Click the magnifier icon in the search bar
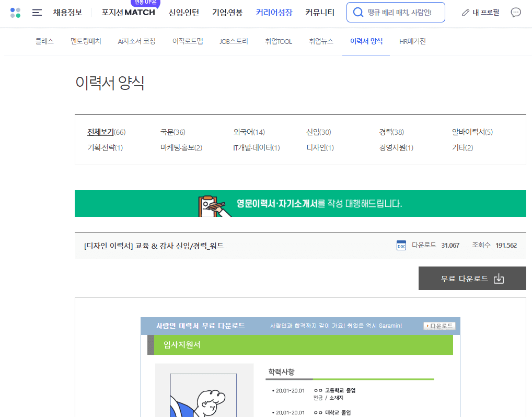This screenshot has height=417, width=532. pos(357,12)
